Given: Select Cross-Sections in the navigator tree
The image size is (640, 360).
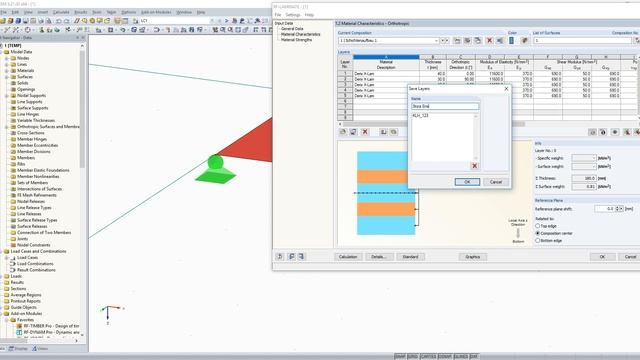Looking at the screenshot, I should click(31, 133).
